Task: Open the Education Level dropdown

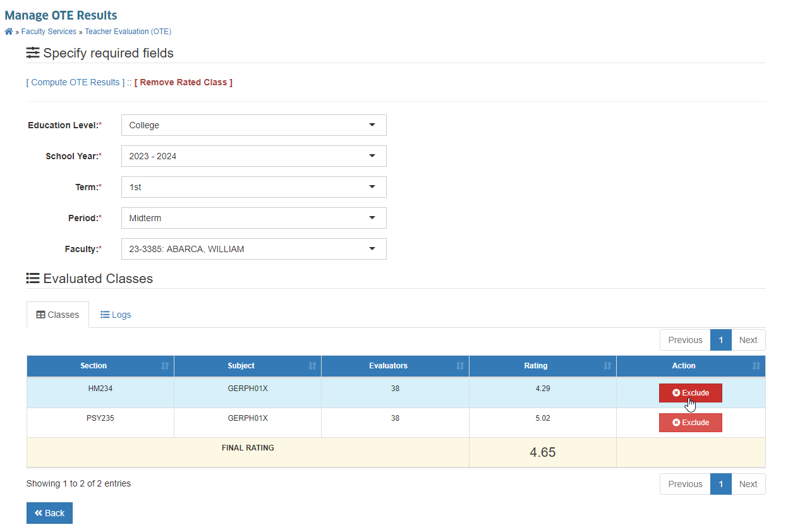Action: (254, 125)
